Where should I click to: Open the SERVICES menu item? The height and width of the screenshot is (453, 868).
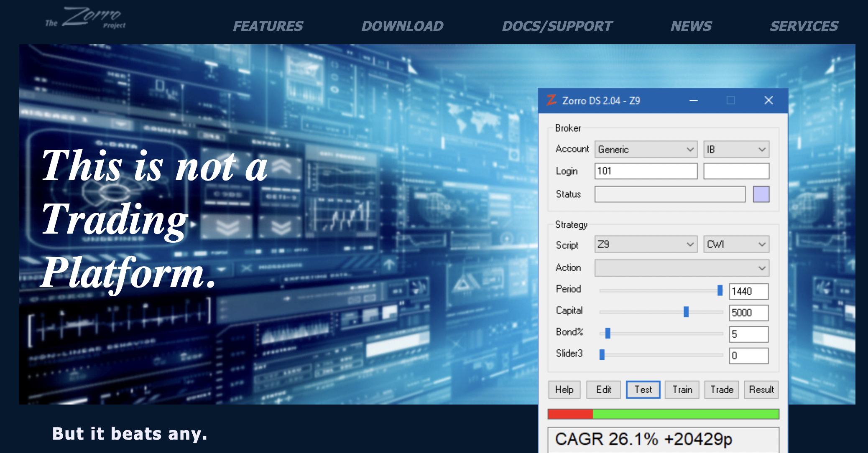(804, 26)
